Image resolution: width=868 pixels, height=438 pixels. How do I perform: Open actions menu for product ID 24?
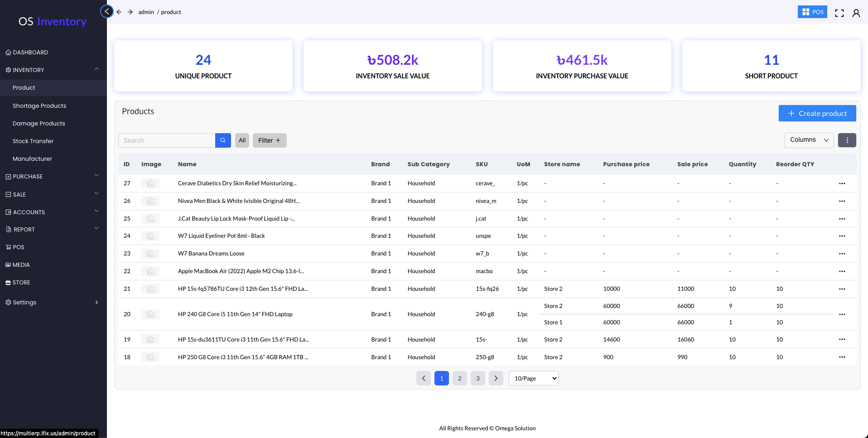(842, 236)
